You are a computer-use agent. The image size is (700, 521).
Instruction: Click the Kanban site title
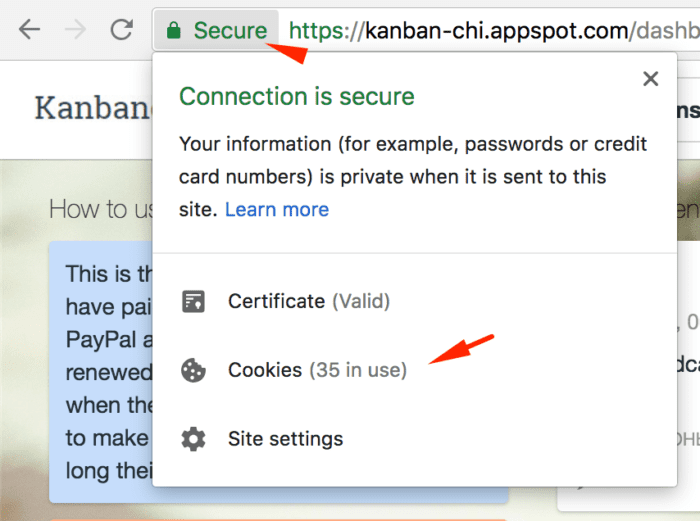tap(93, 108)
